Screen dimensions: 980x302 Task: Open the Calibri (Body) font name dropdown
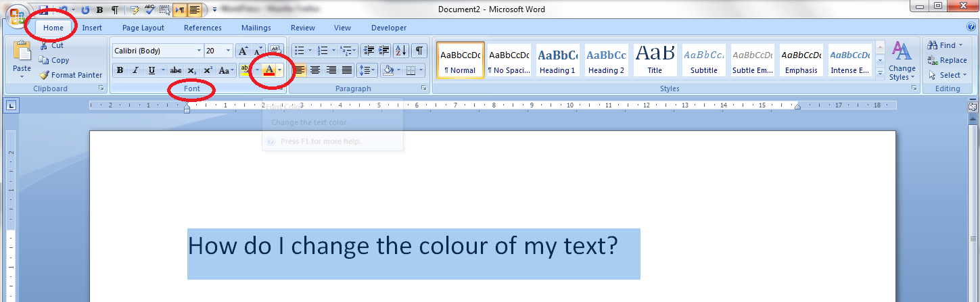199,51
